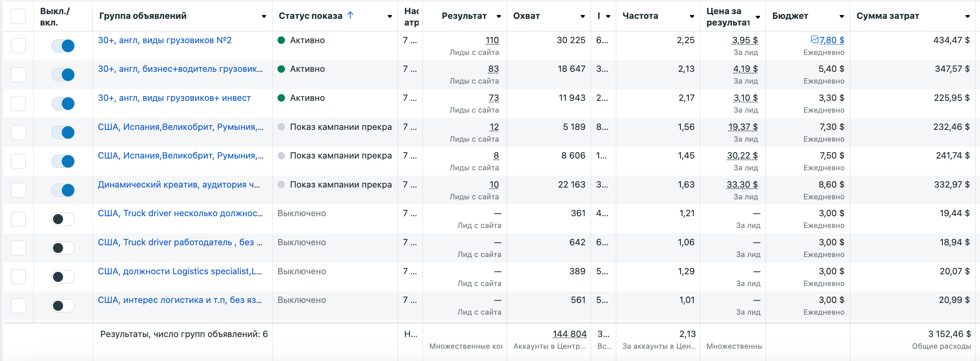Screen dimensions: 980x361
Task: Click the ascending sort arrow on Статус показа
Action: [350, 15]
